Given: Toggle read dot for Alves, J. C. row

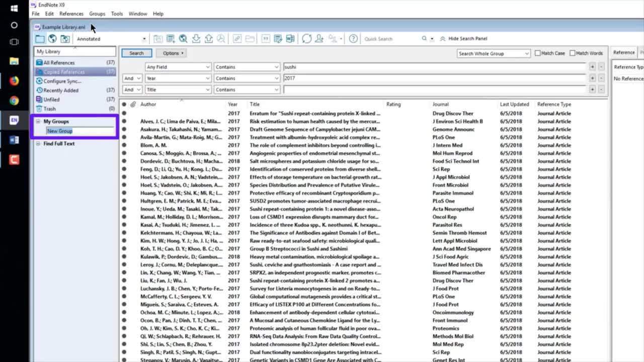Looking at the screenshot, I should [124, 121].
